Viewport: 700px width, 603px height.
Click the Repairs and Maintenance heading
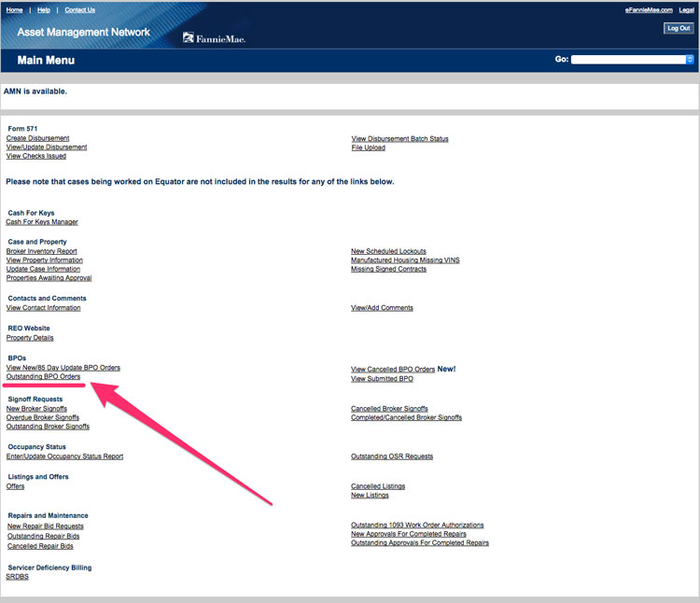point(49,515)
